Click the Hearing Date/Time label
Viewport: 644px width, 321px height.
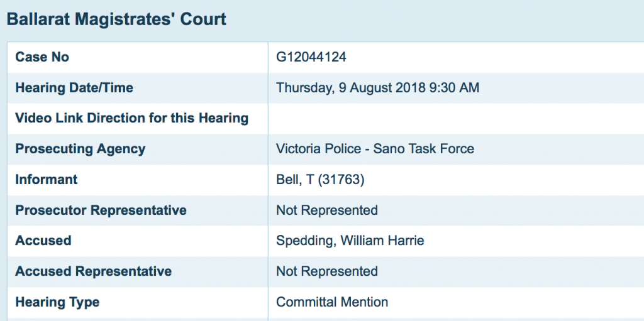coord(74,88)
